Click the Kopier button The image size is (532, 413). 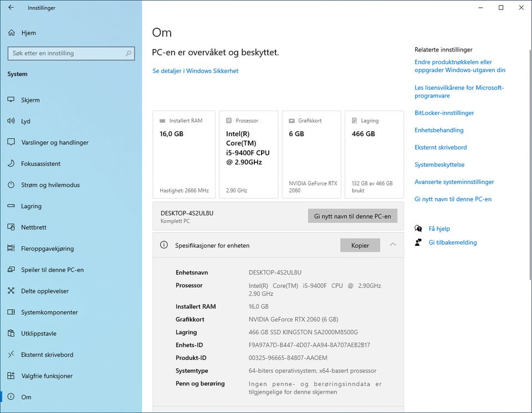(360, 245)
